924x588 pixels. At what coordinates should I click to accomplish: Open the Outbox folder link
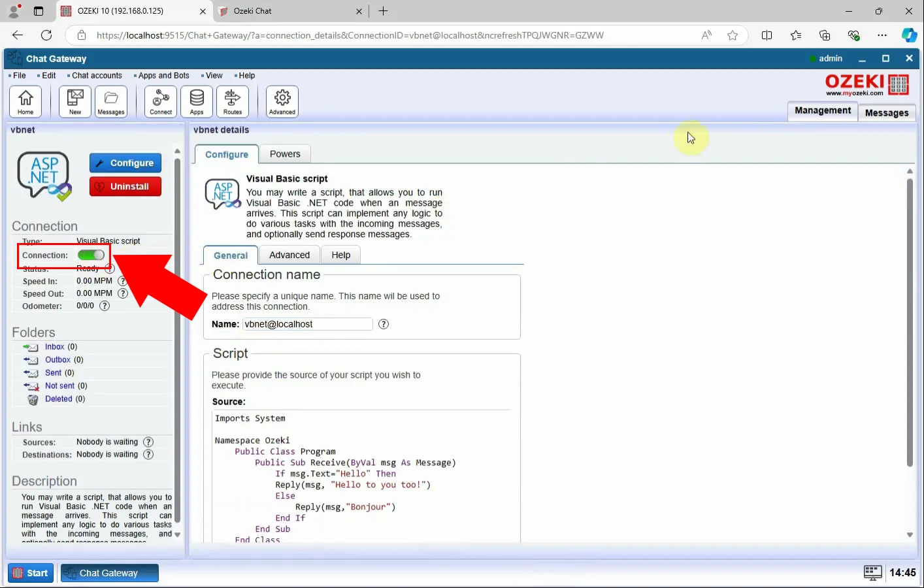click(x=58, y=360)
